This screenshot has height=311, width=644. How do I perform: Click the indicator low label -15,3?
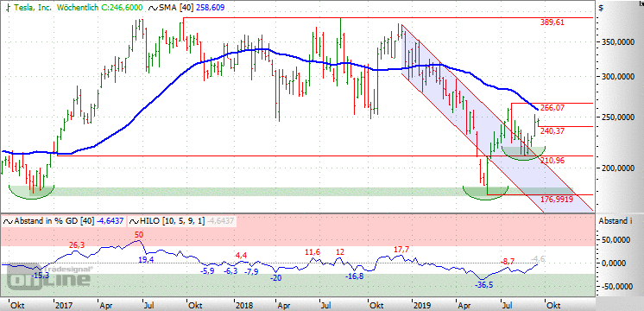coord(41,276)
